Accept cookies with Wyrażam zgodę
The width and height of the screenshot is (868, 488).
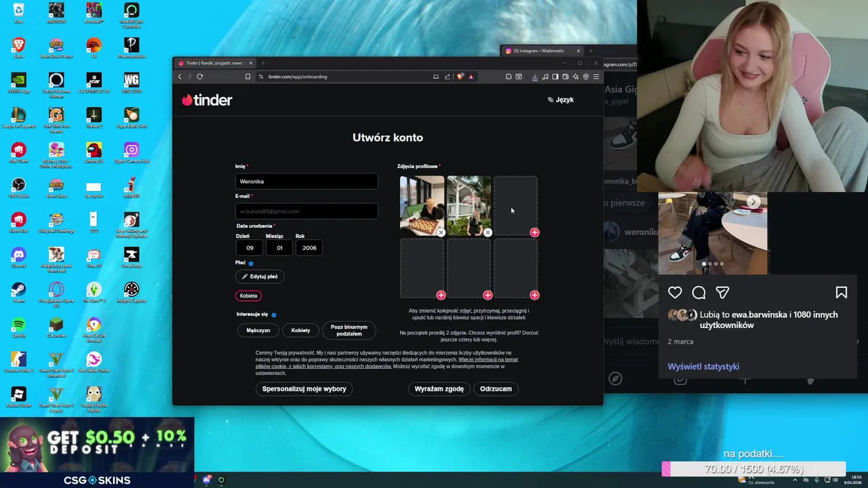click(x=439, y=389)
